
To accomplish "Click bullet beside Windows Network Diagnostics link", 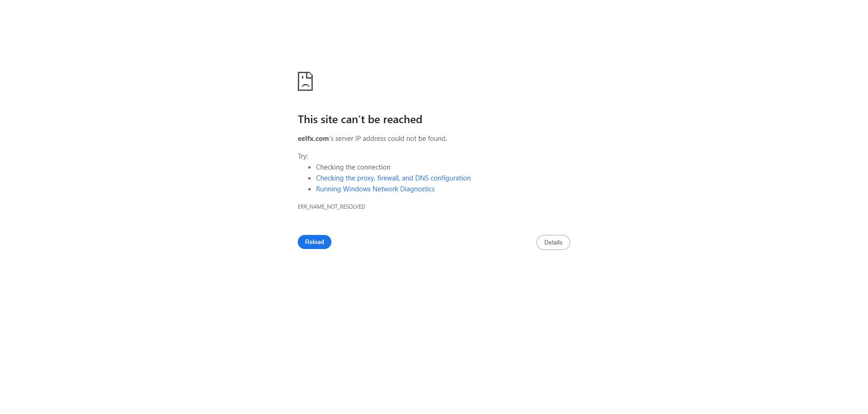I will [x=310, y=190].
